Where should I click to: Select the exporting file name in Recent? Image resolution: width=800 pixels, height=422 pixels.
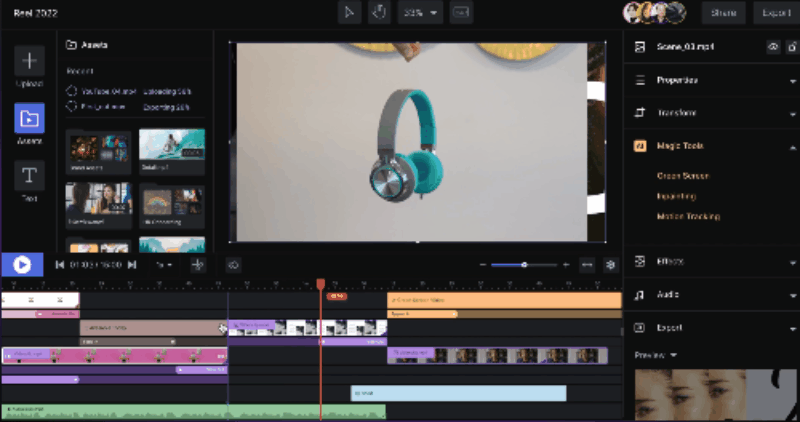(x=103, y=107)
